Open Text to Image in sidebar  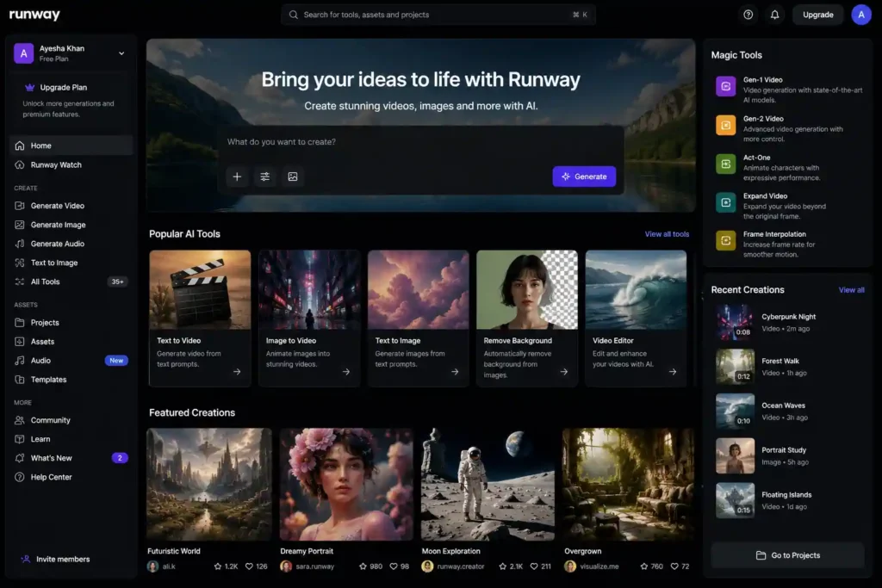pos(71,263)
